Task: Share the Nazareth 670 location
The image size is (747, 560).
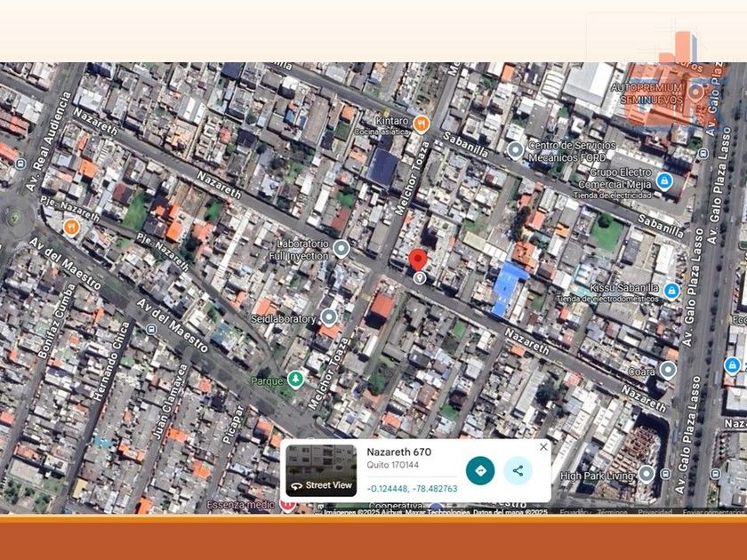Action: pos(518,470)
